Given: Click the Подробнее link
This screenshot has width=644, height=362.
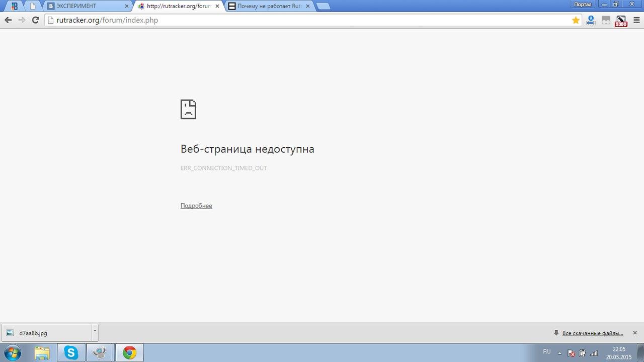Looking at the screenshot, I should coord(196,206).
